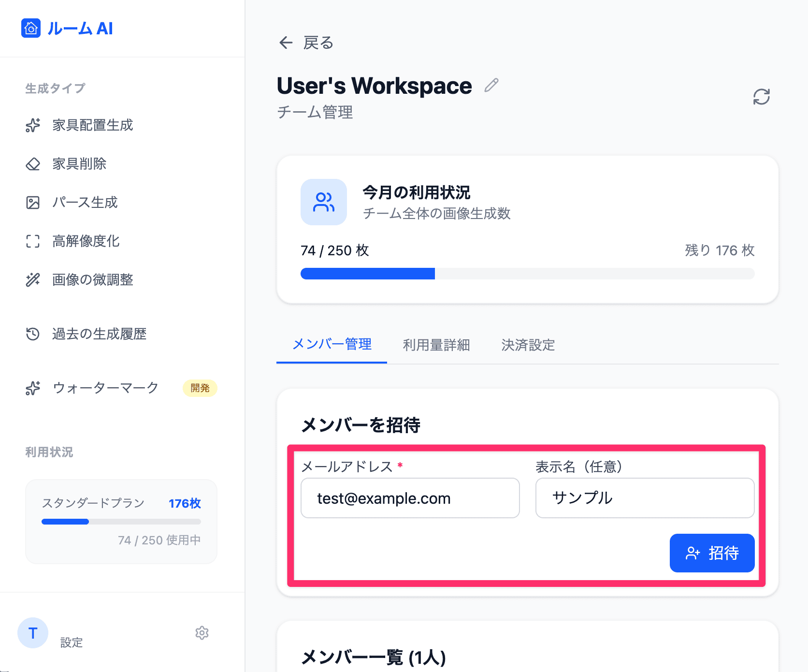Viewport: 808px width, 672px height.
Task: Click the pencil icon to rename workspace
Action: 491,86
